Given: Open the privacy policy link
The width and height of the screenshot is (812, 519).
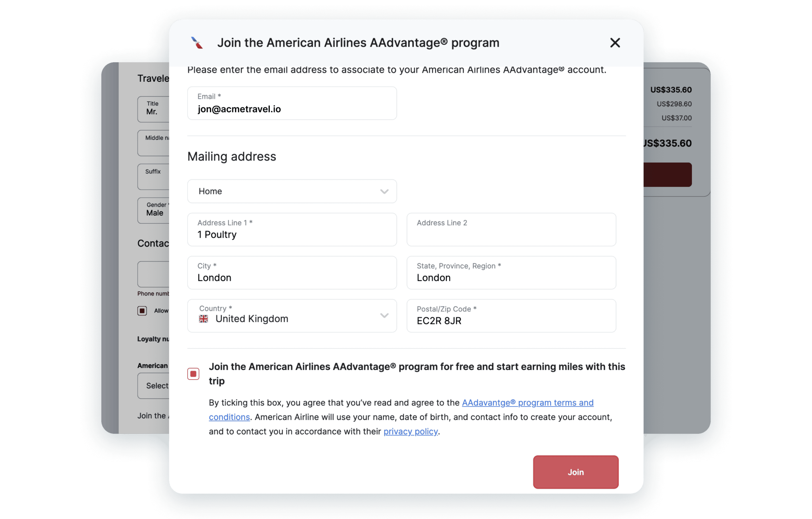Looking at the screenshot, I should (x=411, y=431).
